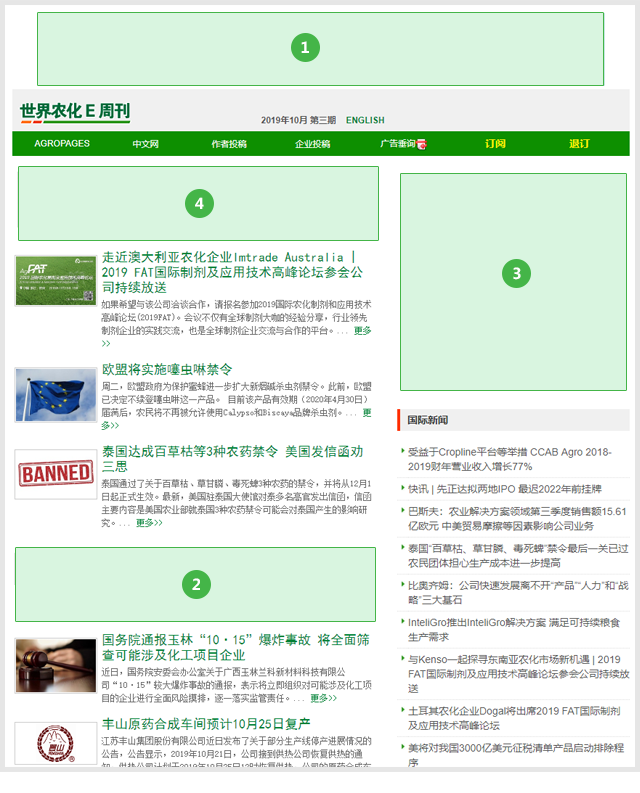This screenshot has width=640, height=793.
Task: Open the FAT forum article thumbnail
Action: point(56,281)
